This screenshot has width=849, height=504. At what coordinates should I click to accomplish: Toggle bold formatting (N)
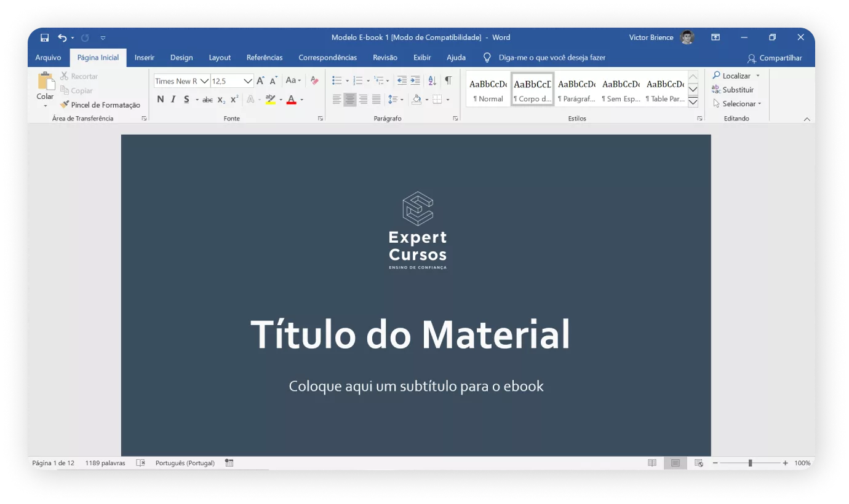point(161,100)
